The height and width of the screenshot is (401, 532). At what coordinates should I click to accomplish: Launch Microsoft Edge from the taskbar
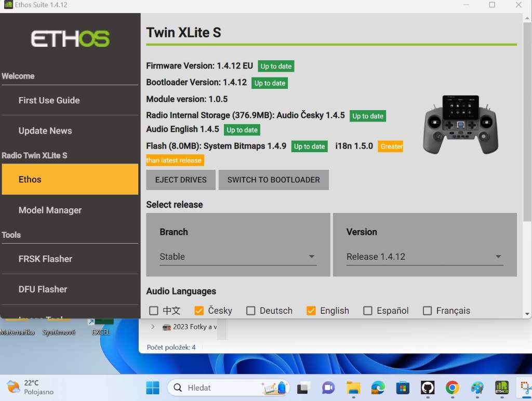pos(378,387)
